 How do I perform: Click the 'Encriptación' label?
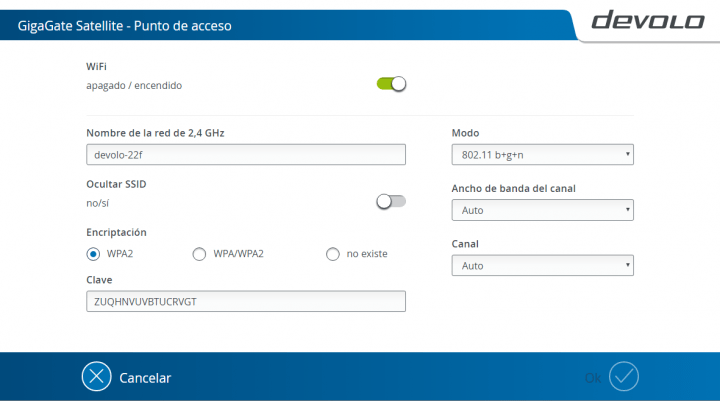116,232
